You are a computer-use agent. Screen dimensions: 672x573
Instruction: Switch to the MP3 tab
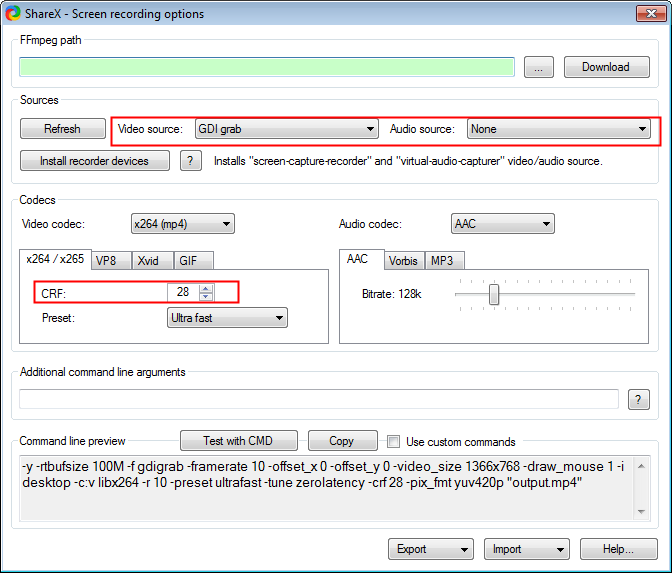coord(444,261)
